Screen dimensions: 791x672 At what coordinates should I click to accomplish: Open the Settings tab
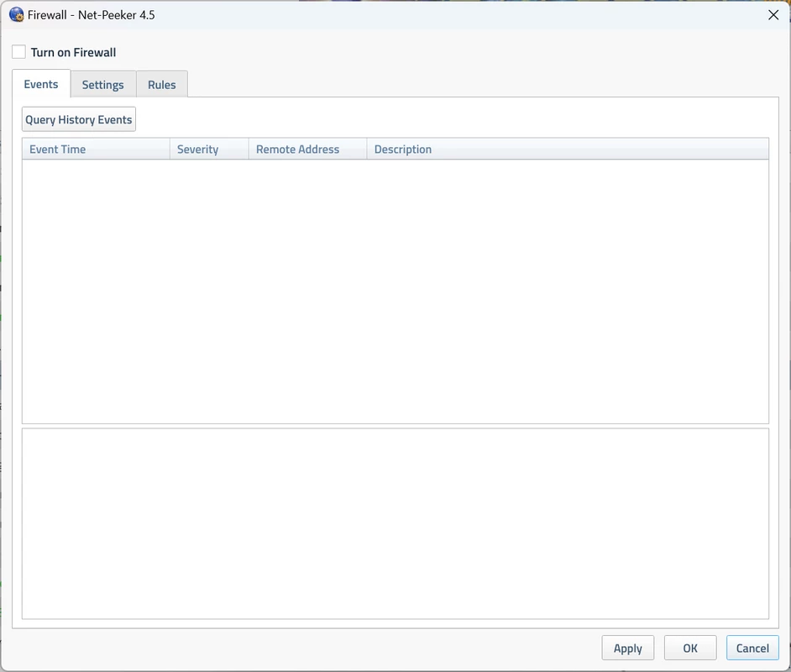coord(103,84)
